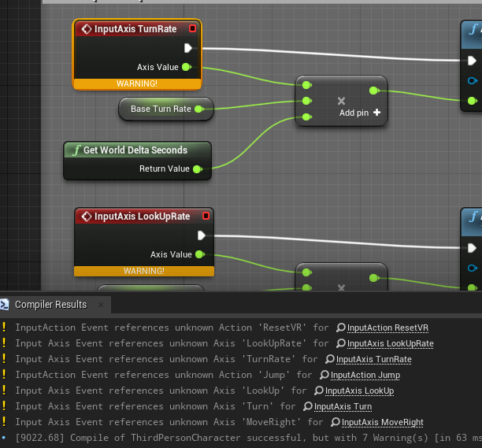Click Add pin on the multiply node
This screenshot has width=482, height=448.
(354, 113)
